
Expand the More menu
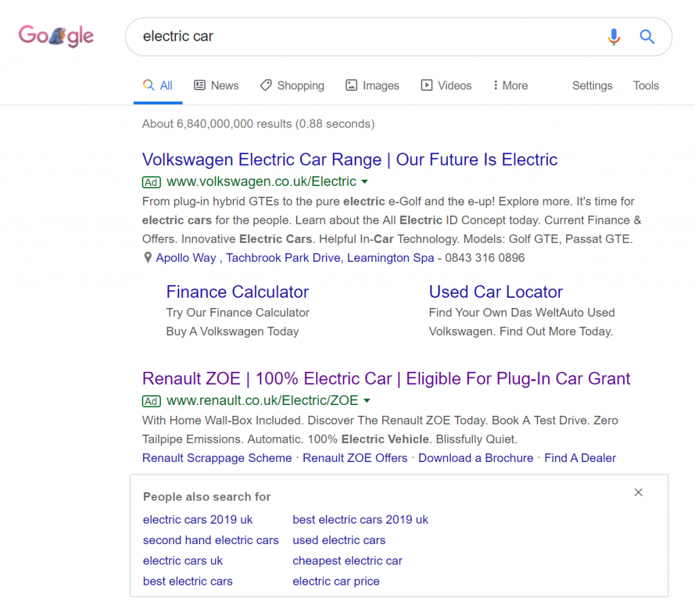click(510, 85)
